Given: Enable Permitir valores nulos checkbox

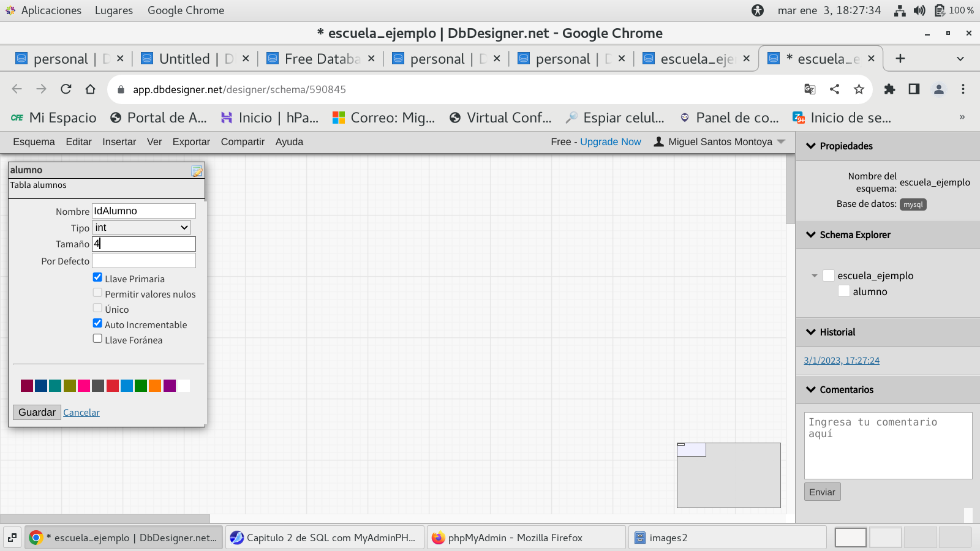Looking at the screenshot, I should click(x=97, y=293).
